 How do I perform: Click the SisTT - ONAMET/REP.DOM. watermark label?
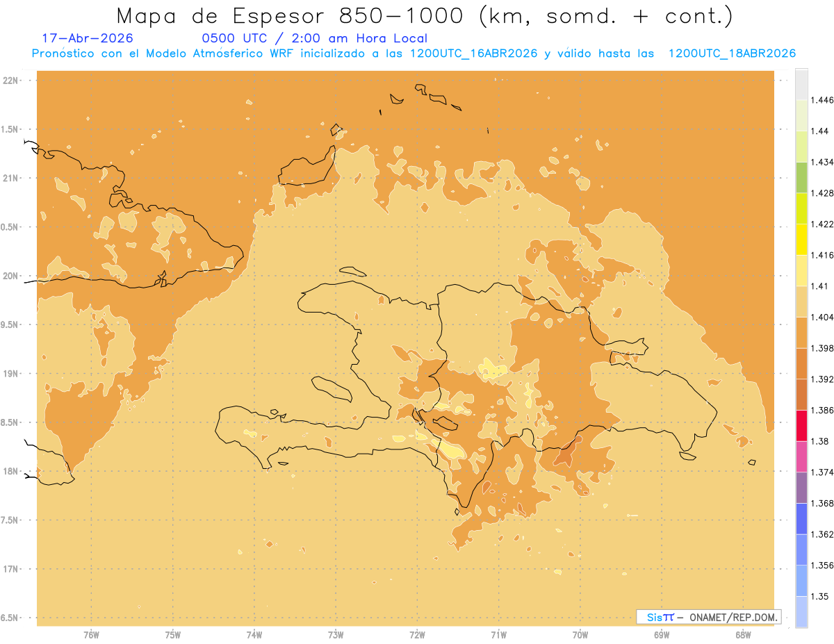tap(709, 617)
